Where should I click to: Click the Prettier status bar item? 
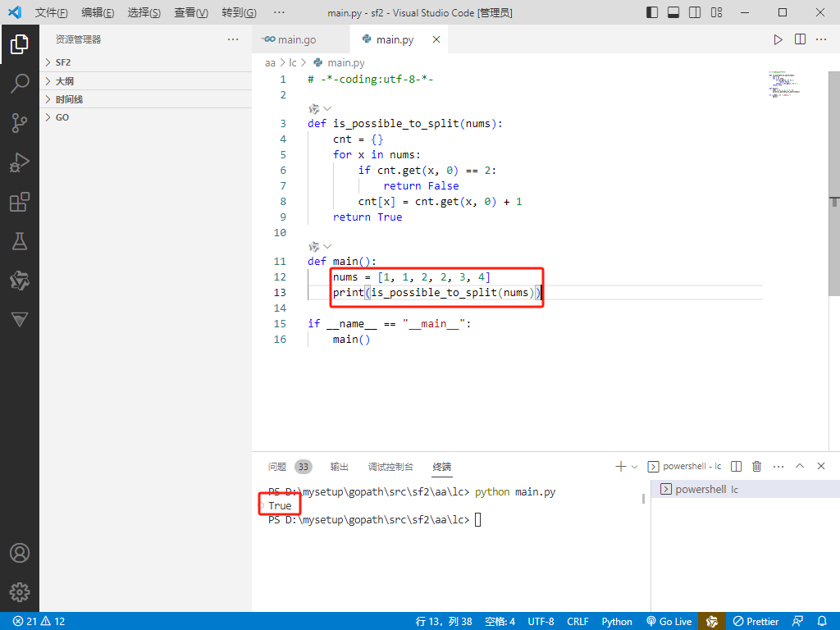(x=756, y=622)
